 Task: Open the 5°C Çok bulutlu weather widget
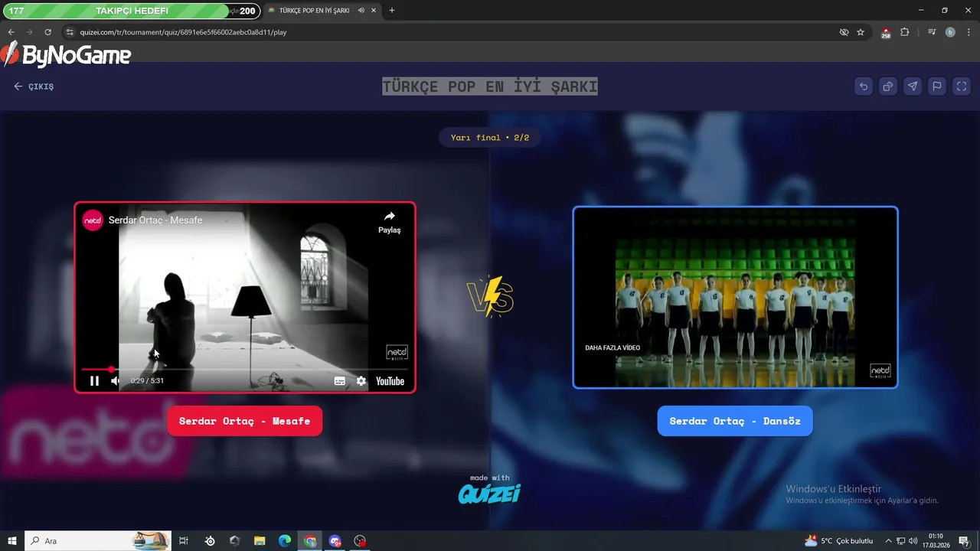click(x=838, y=541)
